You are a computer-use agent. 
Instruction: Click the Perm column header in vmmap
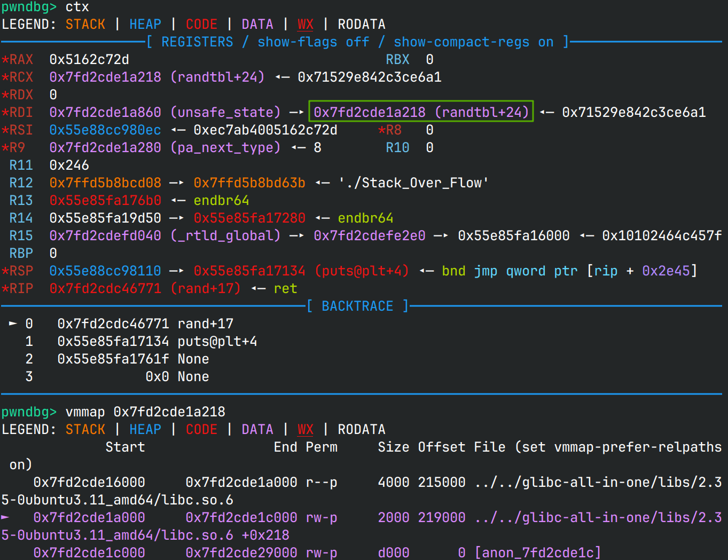[322, 447]
